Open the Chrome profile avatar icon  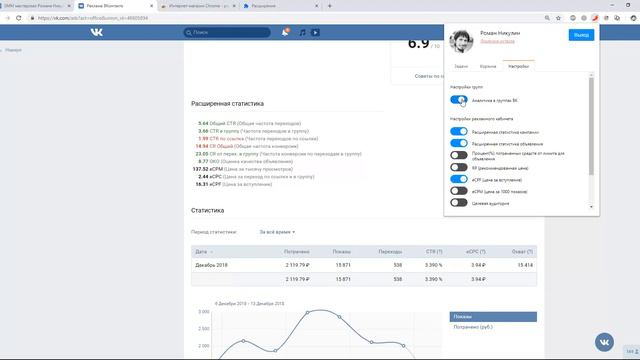coord(633,18)
